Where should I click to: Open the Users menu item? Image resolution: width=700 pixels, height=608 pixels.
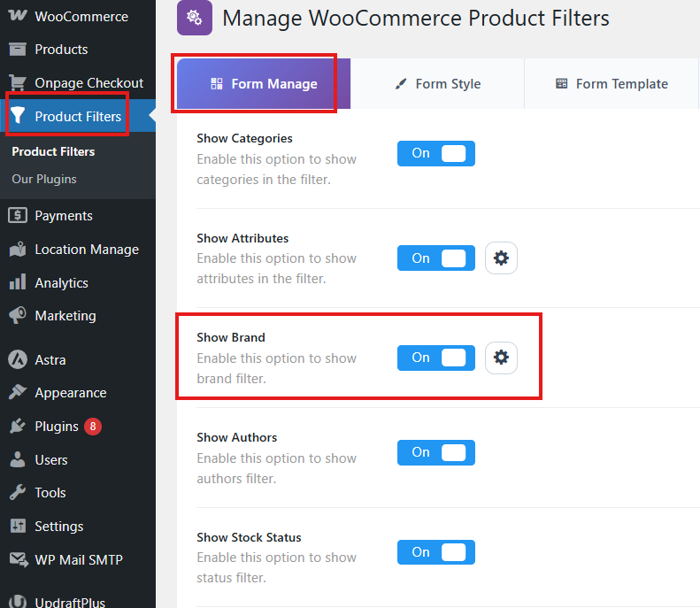(x=78, y=459)
